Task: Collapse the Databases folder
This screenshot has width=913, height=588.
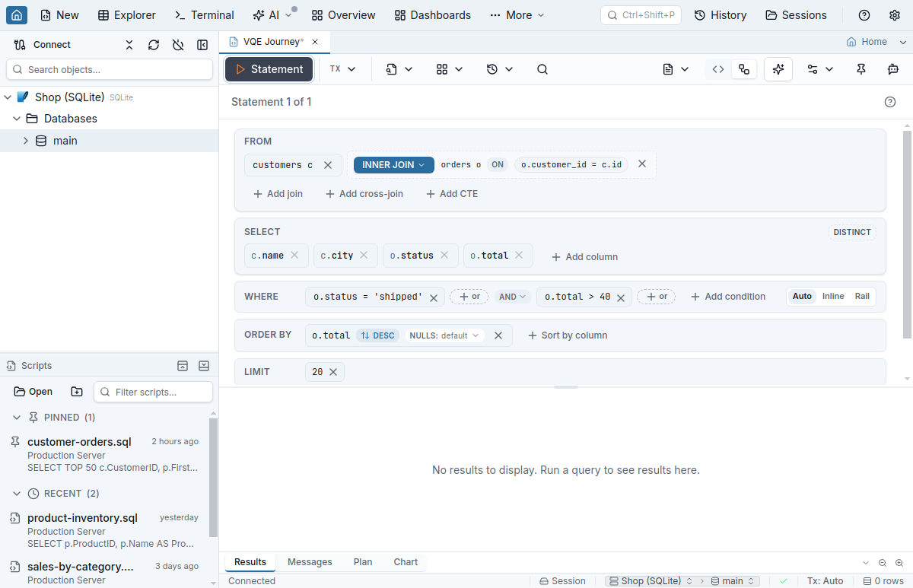Action: pyautogui.click(x=17, y=119)
